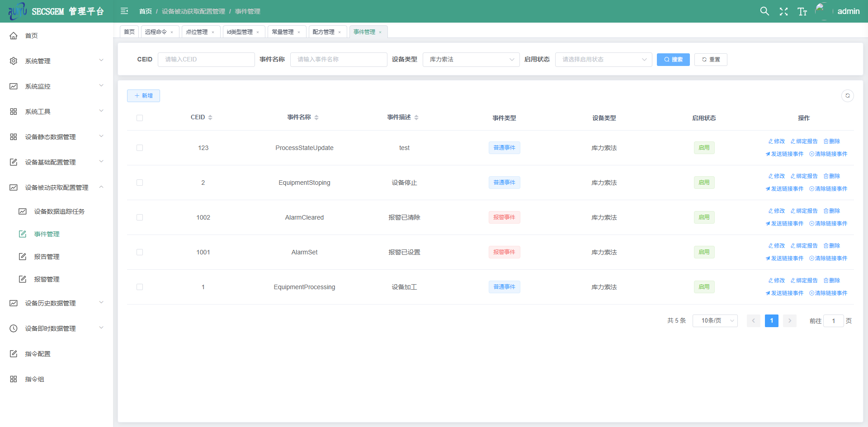
Task: Switch to the 配方管理 tab
Action: [x=324, y=32]
